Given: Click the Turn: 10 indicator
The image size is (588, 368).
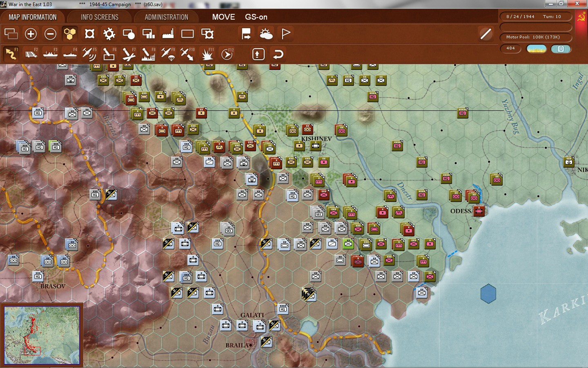Looking at the screenshot, I should [x=552, y=17].
